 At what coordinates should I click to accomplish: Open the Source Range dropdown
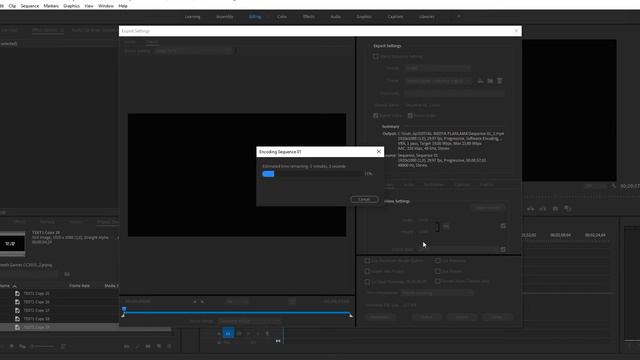[250, 321]
